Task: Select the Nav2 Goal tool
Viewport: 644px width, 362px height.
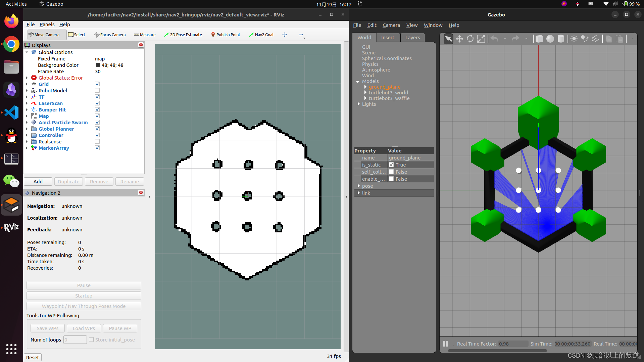Action: pos(261,35)
